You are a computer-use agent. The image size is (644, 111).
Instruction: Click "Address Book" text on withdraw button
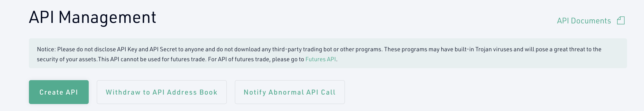192,92
